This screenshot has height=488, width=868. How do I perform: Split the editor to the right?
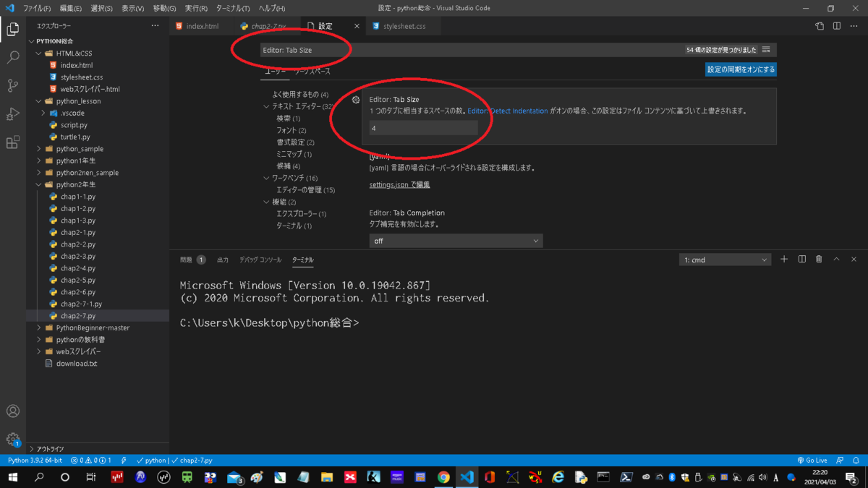point(836,26)
